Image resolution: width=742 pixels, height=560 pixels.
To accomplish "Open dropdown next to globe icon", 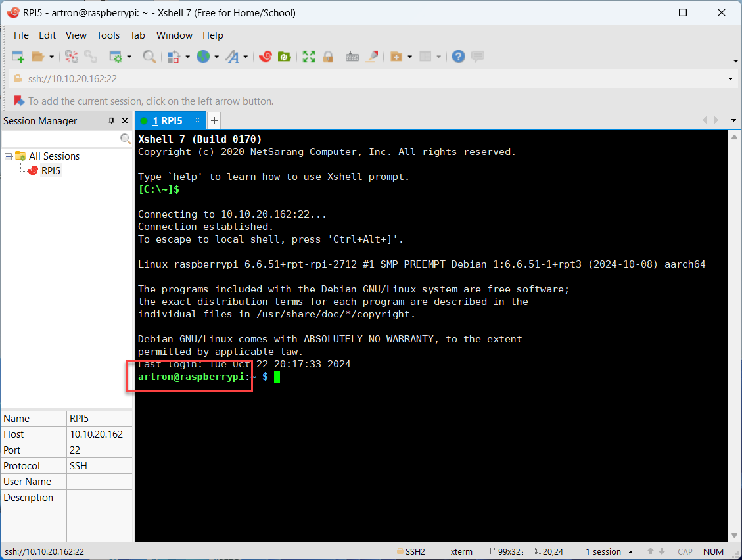I will (x=216, y=57).
